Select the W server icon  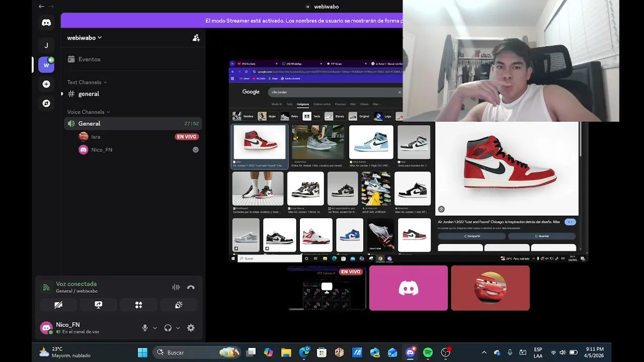coord(46,65)
